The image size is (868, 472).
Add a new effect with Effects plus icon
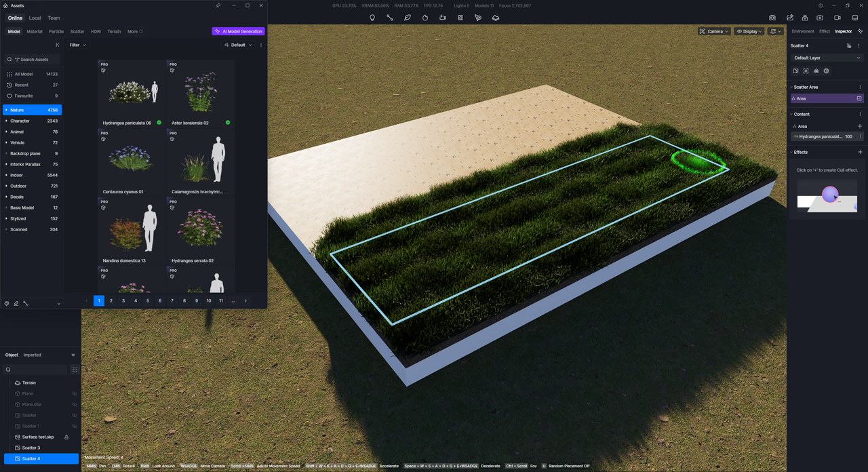click(x=860, y=152)
